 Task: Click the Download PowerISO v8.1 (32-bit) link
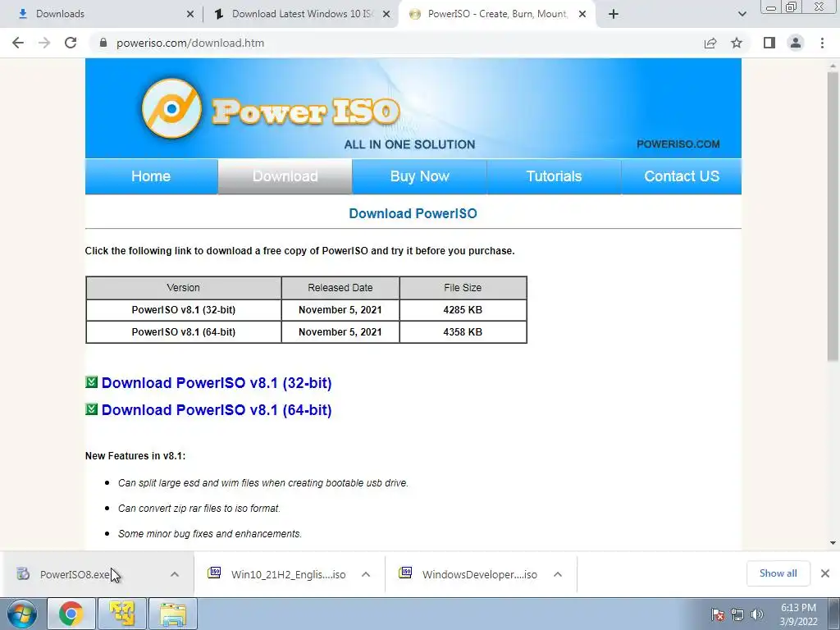(x=217, y=383)
